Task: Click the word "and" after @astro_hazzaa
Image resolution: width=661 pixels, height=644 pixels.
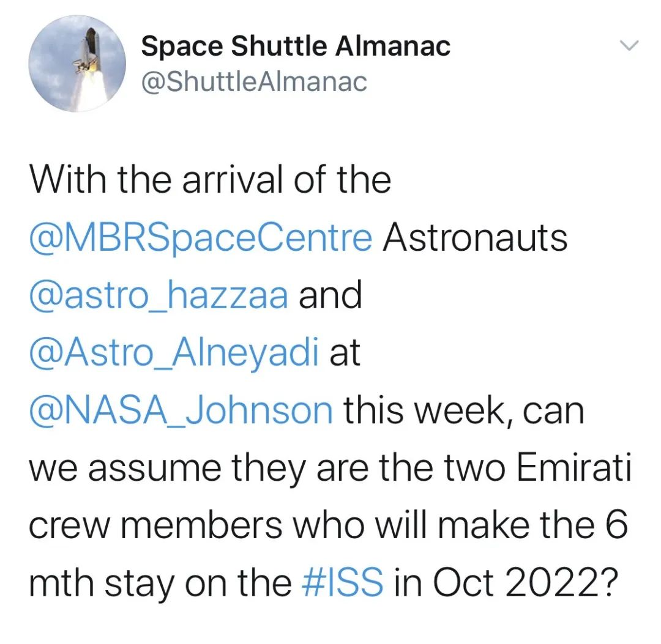Action: pos(330,296)
